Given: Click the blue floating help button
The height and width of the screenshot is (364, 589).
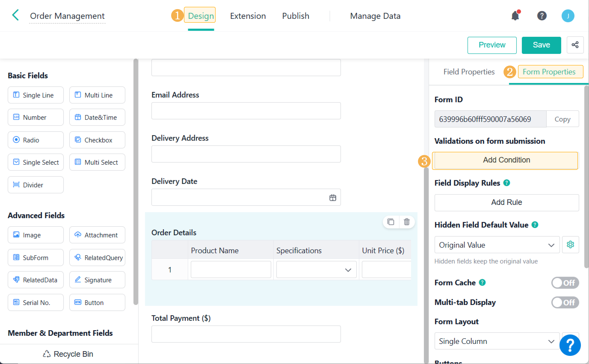Looking at the screenshot, I should click(570, 345).
